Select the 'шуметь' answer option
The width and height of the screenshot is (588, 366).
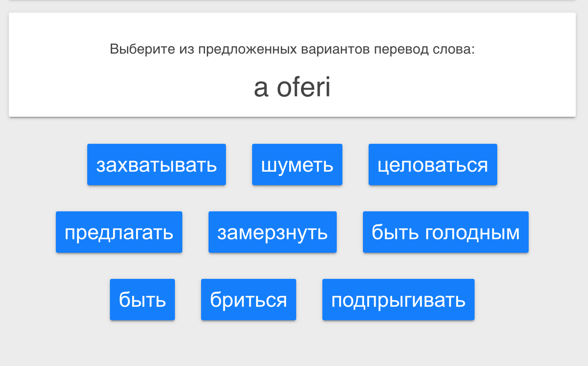(x=297, y=165)
